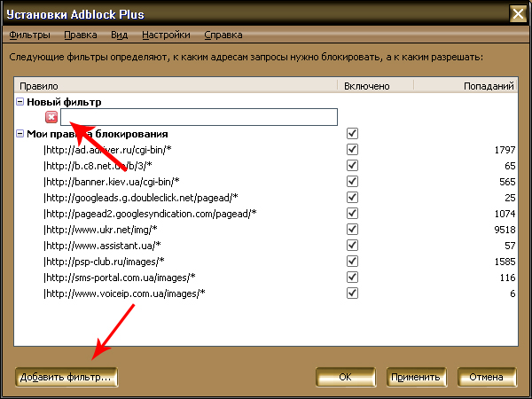Select the pagead2.googlesyndication.com/pagead rule row

coord(266,214)
